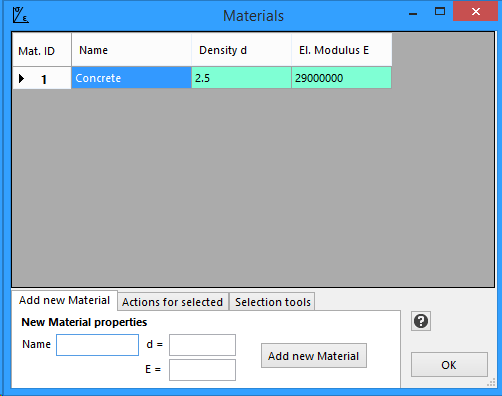
Task: Click the window resize grip corner
Action: (x=491, y=383)
